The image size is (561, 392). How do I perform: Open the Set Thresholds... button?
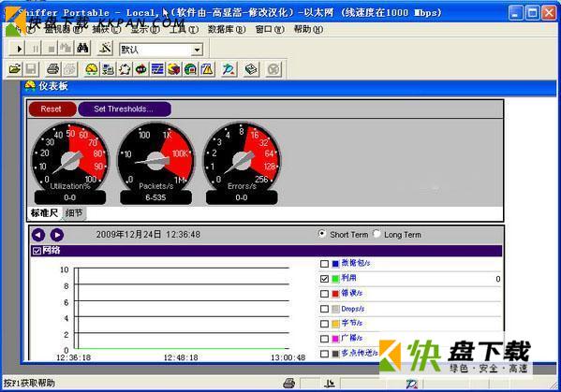click(125, 109)
